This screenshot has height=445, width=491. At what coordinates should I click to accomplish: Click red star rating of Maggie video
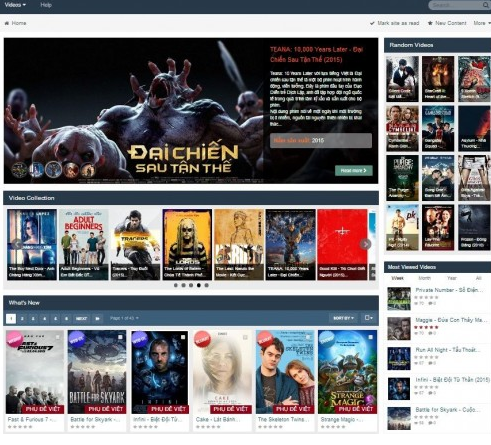(427, 327)
